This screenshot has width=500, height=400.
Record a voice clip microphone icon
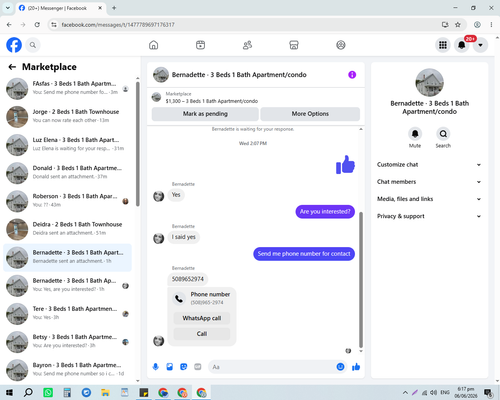click(156, 367)
